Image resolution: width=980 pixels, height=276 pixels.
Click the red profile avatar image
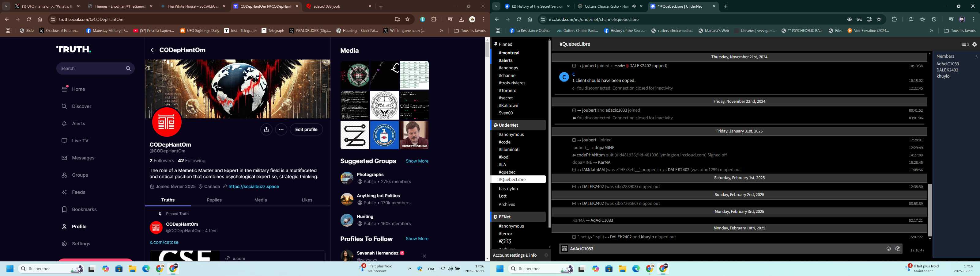click(167, 122)
